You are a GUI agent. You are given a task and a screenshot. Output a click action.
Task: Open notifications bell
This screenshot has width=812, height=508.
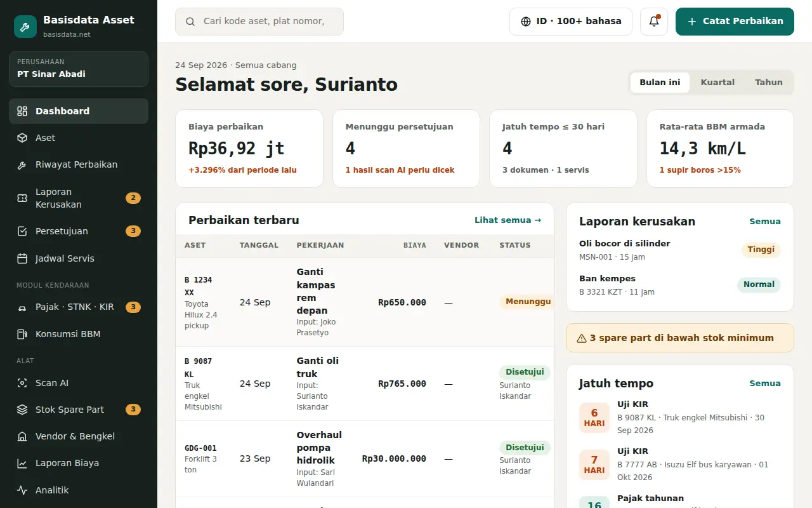pos(654,22)
